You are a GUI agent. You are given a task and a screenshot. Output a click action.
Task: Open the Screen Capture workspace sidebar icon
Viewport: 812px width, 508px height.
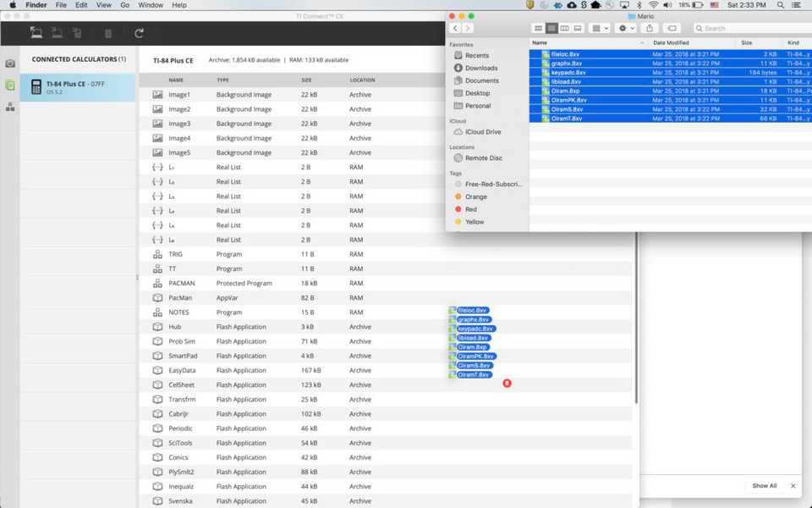(x=10, y=63)
